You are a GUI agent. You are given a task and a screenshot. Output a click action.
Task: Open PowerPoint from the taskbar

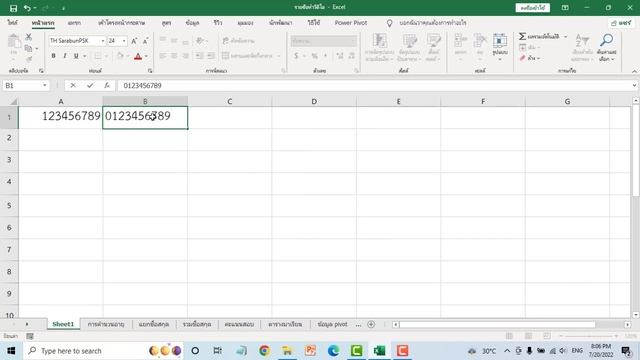click(310, 351)
